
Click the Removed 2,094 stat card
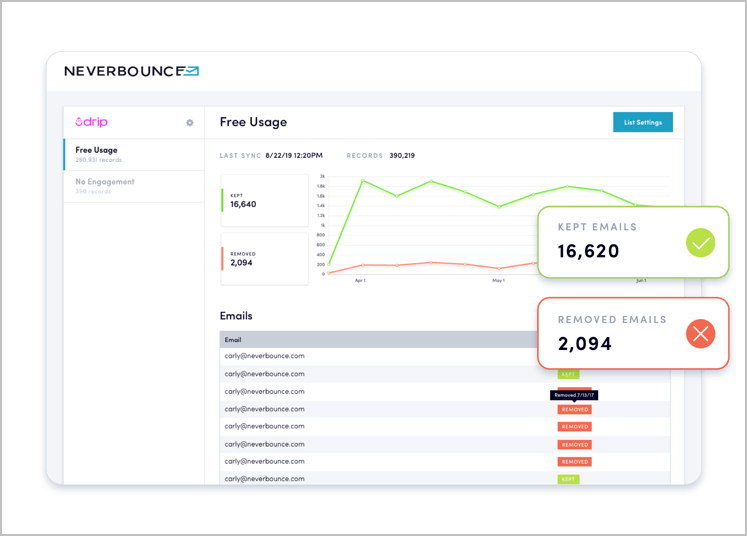click(x=264, y=258)
